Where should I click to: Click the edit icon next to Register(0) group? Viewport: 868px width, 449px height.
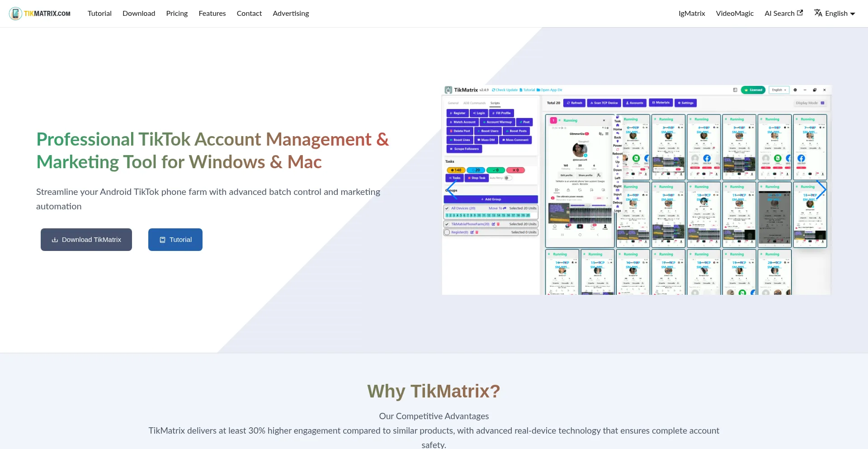click(x=472, y=232)
